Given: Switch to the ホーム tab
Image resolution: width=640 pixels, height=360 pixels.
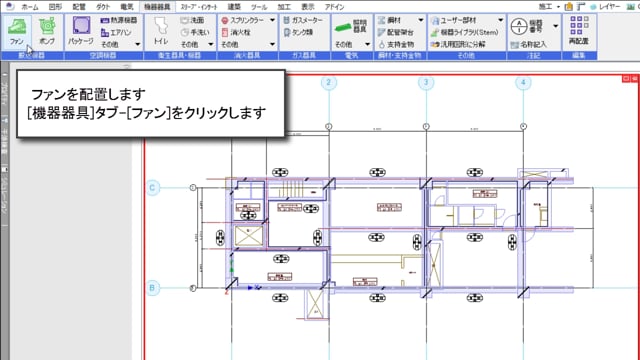Looking at the screenshot, I should coord(29,7).
